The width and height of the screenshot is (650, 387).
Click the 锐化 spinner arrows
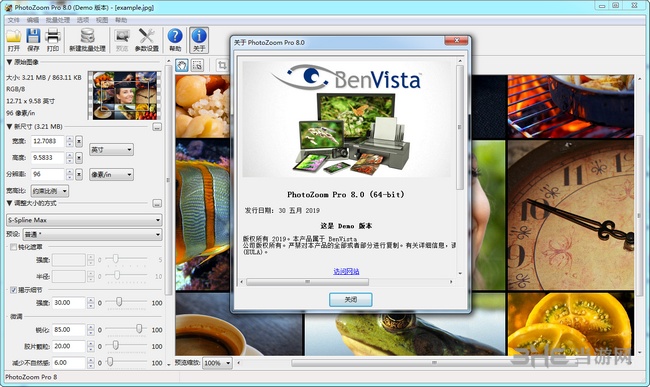(91, 330)
